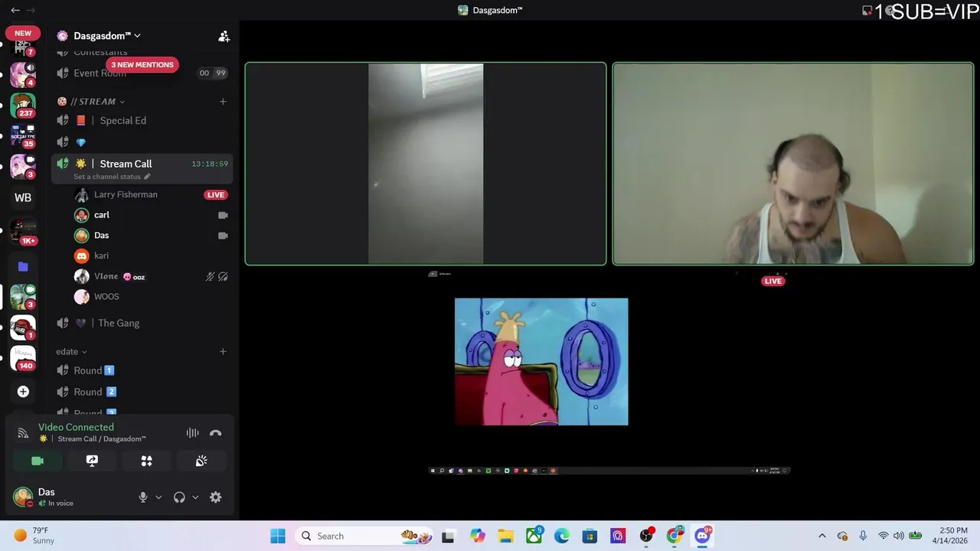
Task: Collapse the // STREAM category
Action: pos(91,102)
